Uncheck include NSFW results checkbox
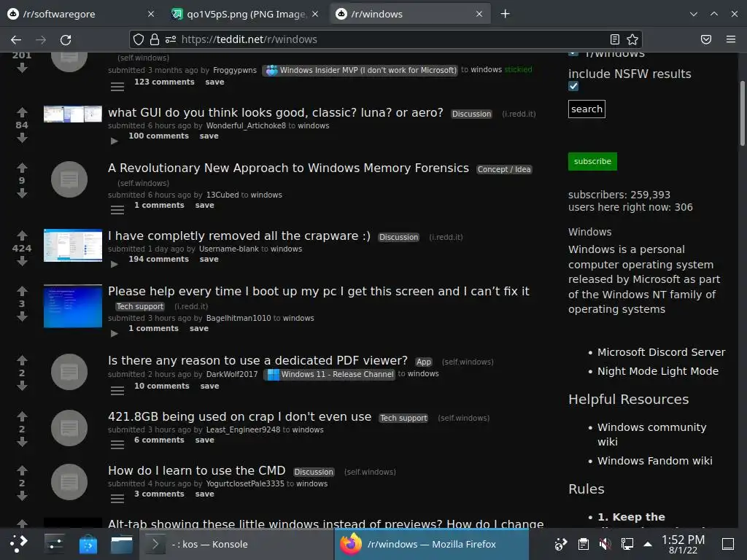747x560 pixels. (573, 86)
